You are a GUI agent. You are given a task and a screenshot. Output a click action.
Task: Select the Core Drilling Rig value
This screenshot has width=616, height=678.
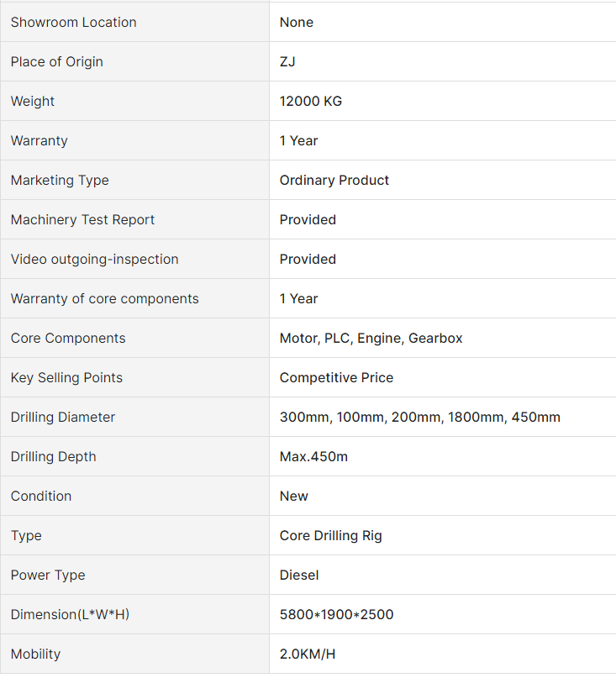pyautogui.click(x=330, y=536)
